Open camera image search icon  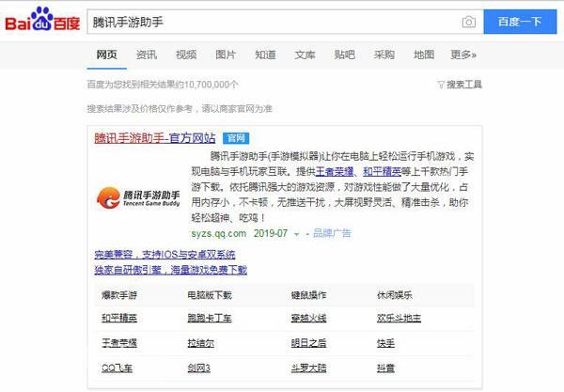(x=468, y=22)
